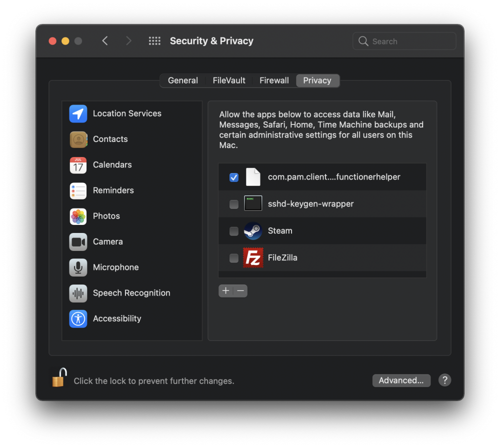Select the com.pam.client....functionerhelper name
The width and height of the screenshot is (500, 448).
click(x=334, y=177)
